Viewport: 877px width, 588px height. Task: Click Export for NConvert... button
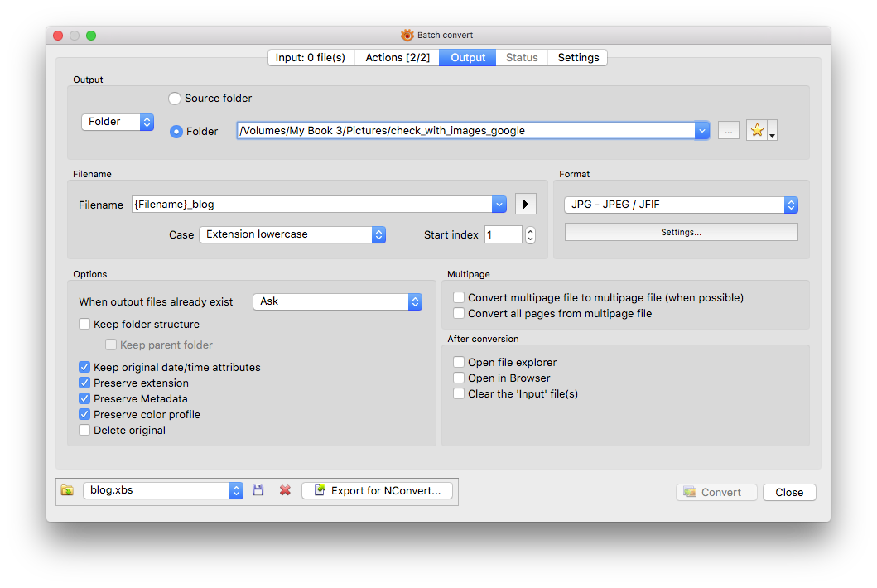378,490
